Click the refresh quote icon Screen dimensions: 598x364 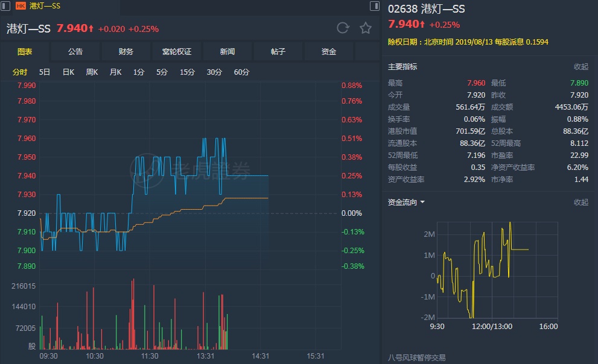(x=343, y=28)
